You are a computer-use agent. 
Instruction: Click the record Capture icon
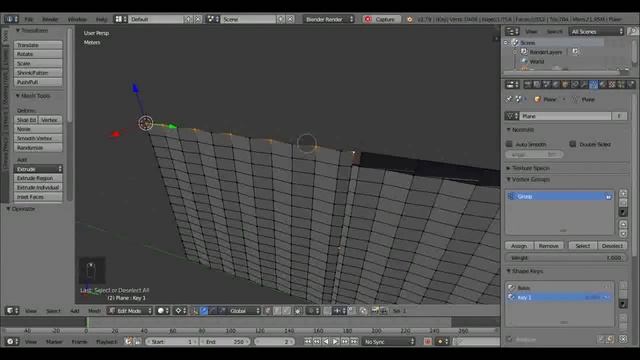368,19
